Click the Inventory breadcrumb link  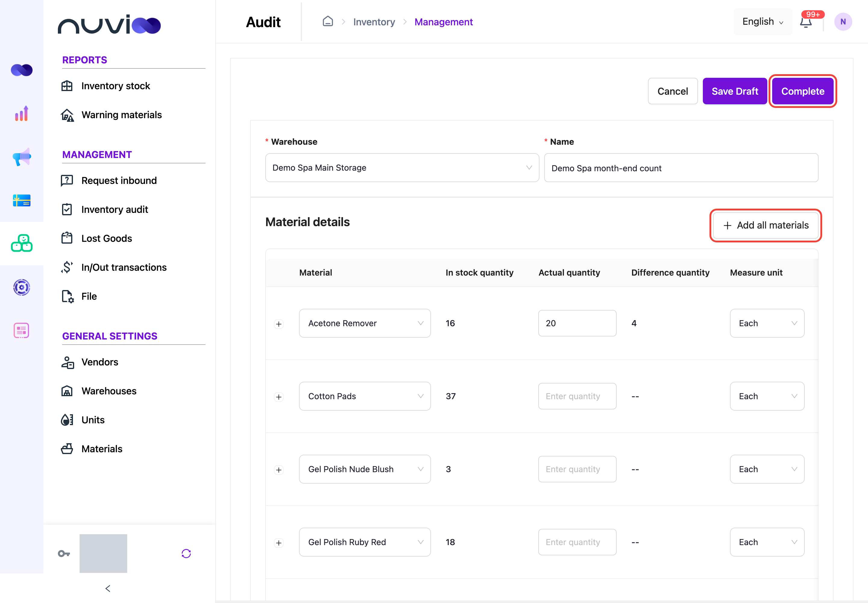pos(374,22)
